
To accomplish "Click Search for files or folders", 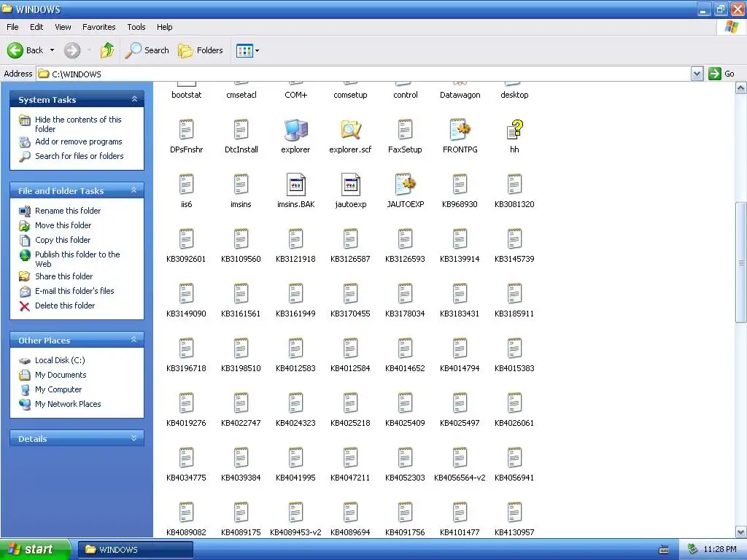I will click(79, 156).
